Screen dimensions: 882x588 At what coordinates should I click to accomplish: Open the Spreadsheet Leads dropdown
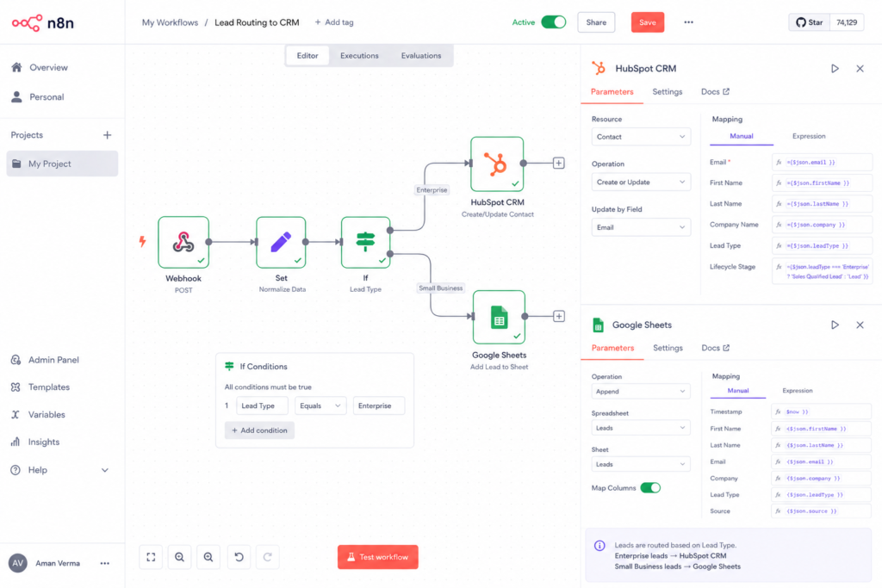[x=641, y=428]
